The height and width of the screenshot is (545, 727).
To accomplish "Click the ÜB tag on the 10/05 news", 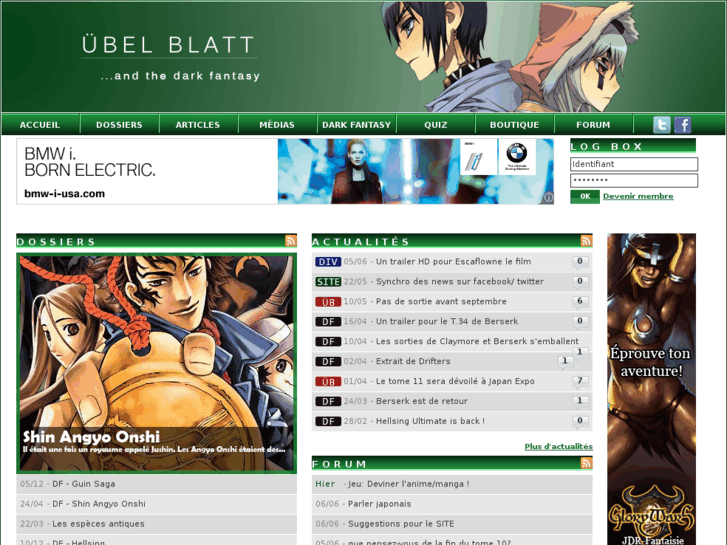I will 328,302.
